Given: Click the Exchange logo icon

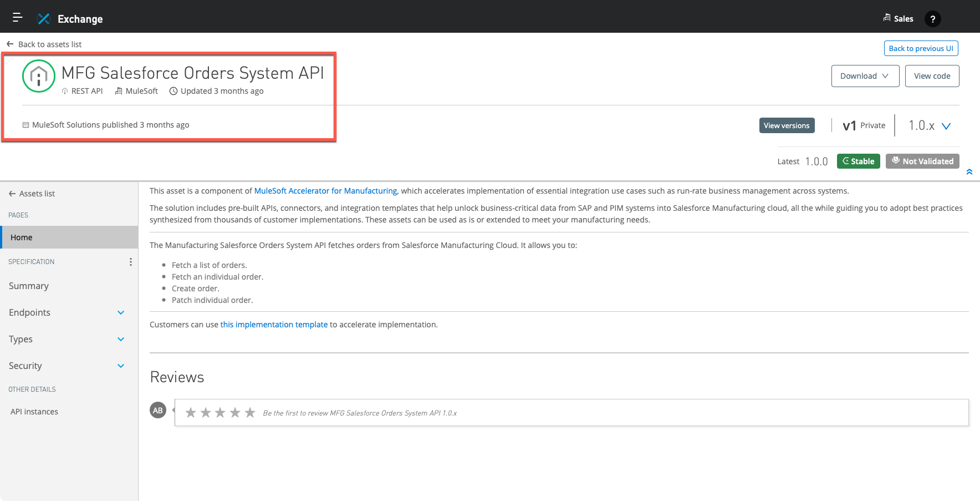Looking at the screenshot, I should point(44,19).
